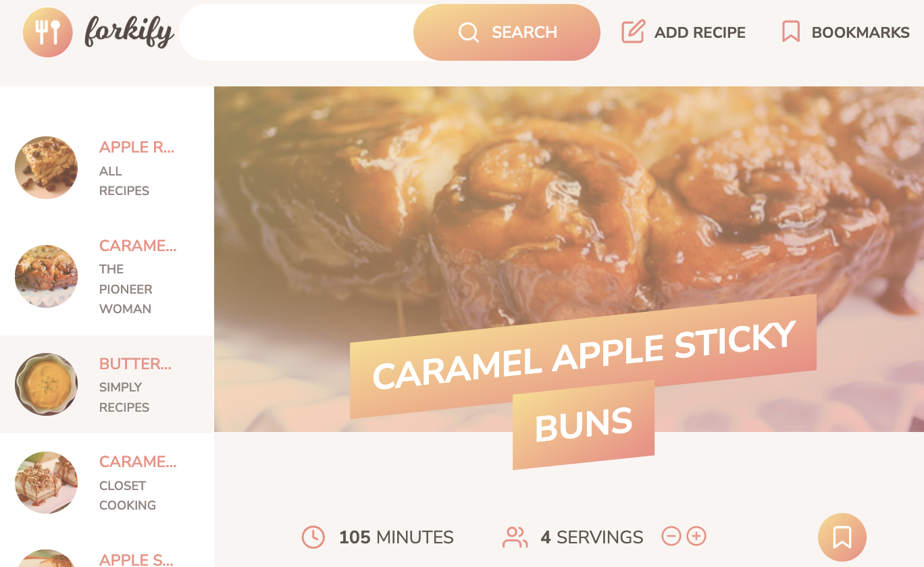This screenshot has width=924, height=567.
Task: Click inside the recipe search input field
Action: [x=297, y=32]
